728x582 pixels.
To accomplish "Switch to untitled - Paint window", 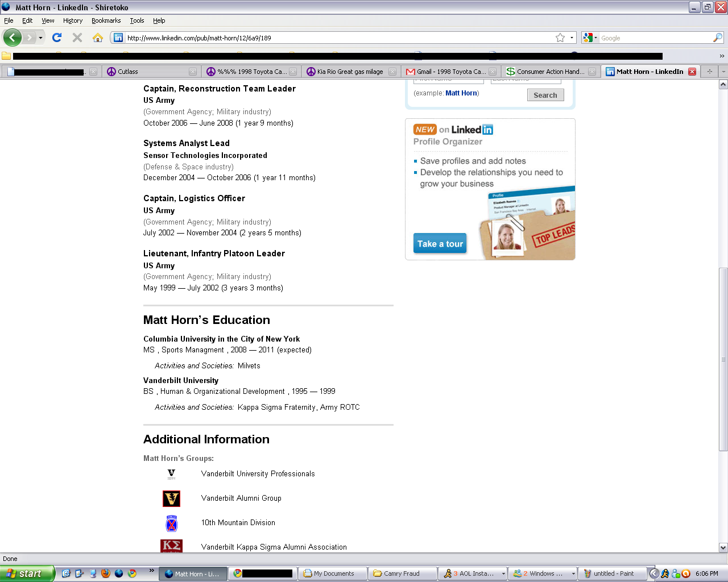I will click(x=612, y=573).
